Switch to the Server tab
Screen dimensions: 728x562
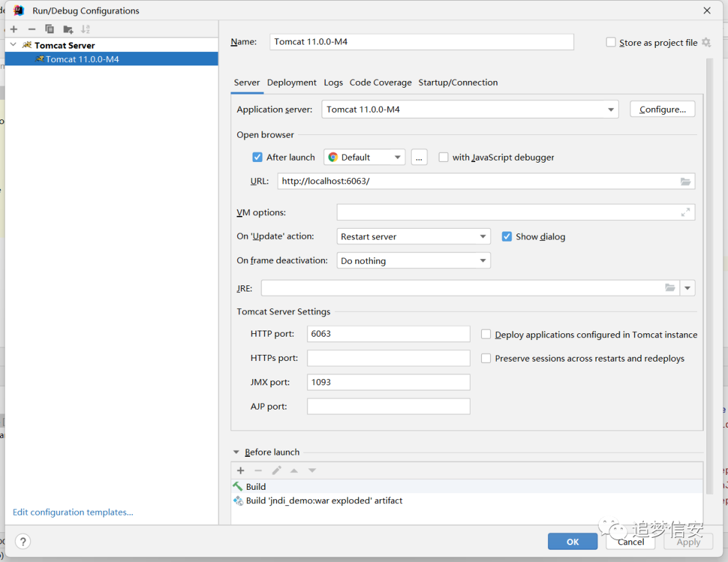point(247,83)
